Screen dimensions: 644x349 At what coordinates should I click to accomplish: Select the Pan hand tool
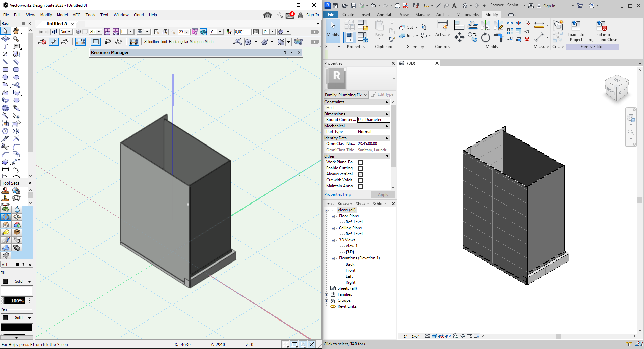click(x=16, y=31)
